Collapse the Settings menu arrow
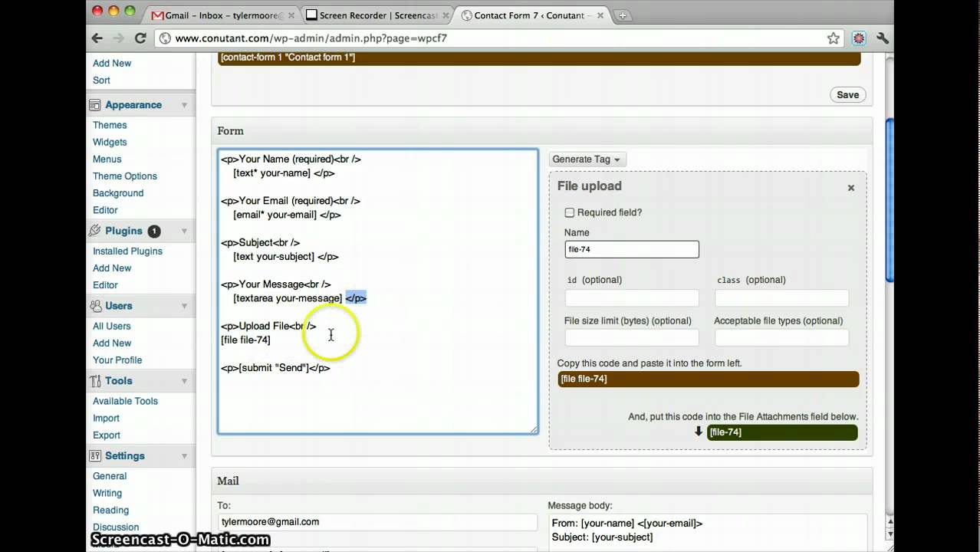 185,456
